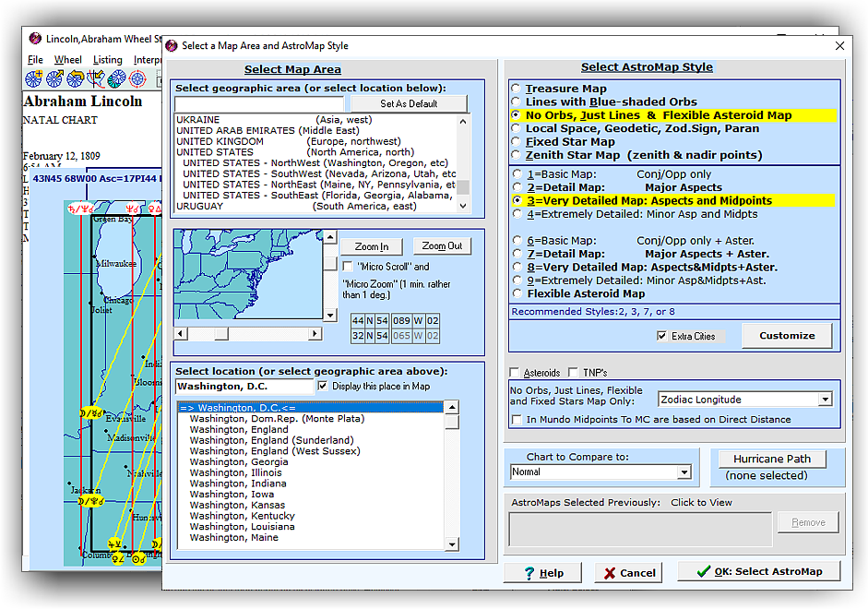
Task: Click the Remove button
Action: pos(808,522)
